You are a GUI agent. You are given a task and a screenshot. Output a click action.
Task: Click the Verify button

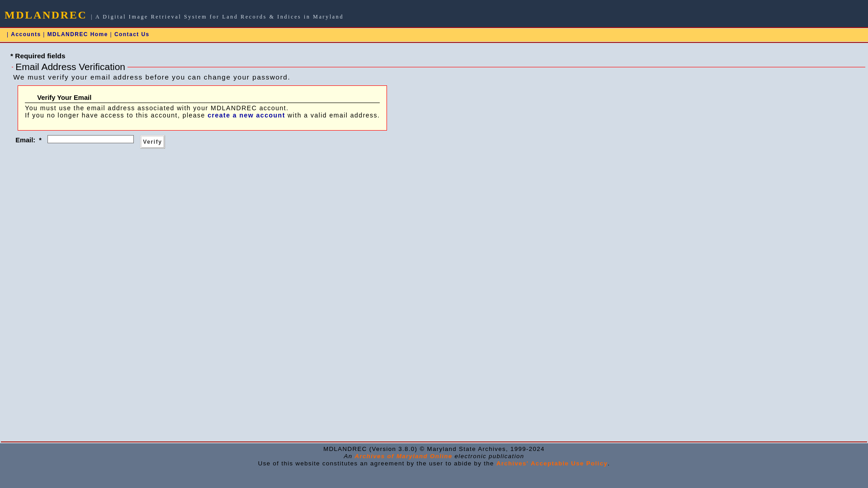pyautogui.click(x=152, y=142)
